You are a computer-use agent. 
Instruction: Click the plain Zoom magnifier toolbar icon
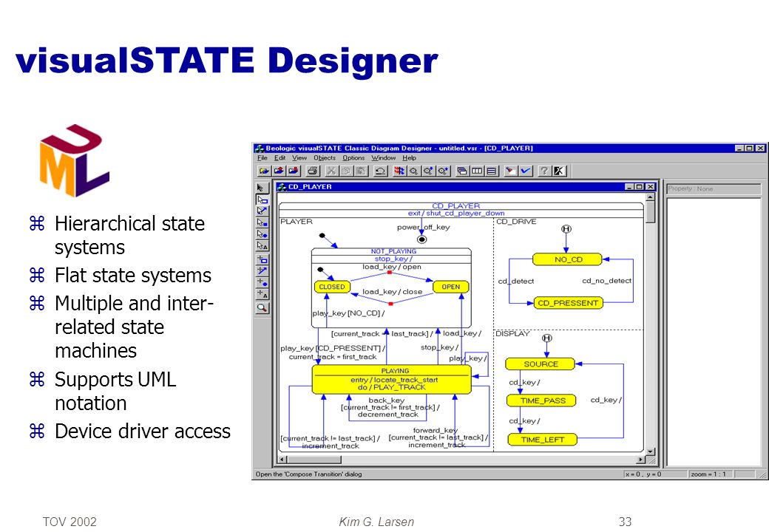pos(413,171)
